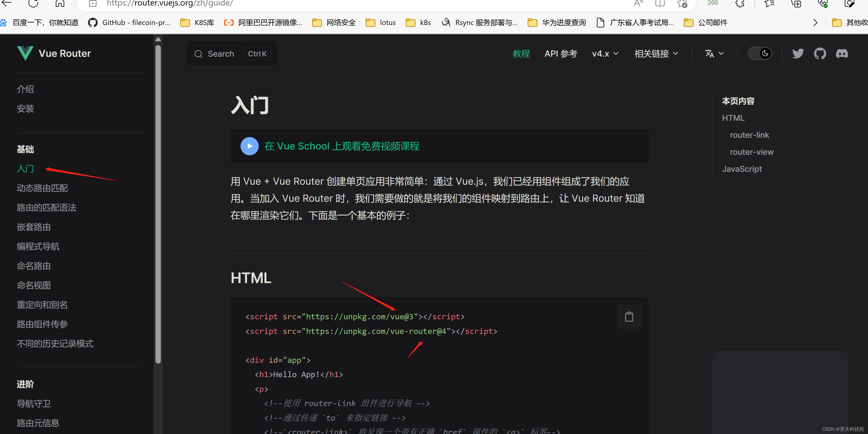Click the Search input box

(x=232, y=53)
